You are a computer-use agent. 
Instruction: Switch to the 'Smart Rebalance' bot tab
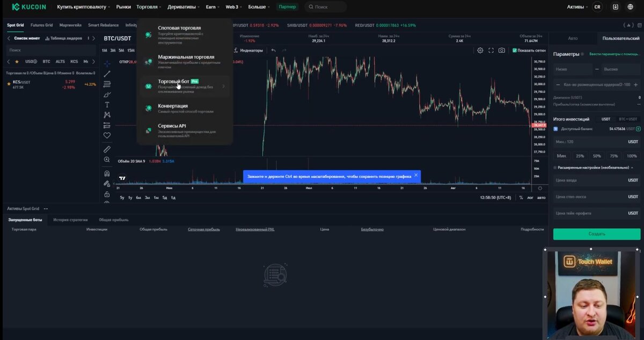(103, 25)
